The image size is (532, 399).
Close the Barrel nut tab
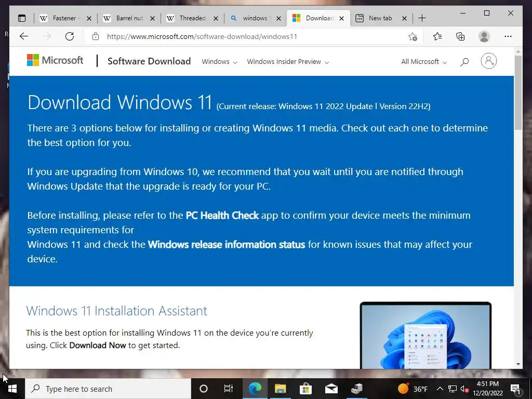pos(152,18)
